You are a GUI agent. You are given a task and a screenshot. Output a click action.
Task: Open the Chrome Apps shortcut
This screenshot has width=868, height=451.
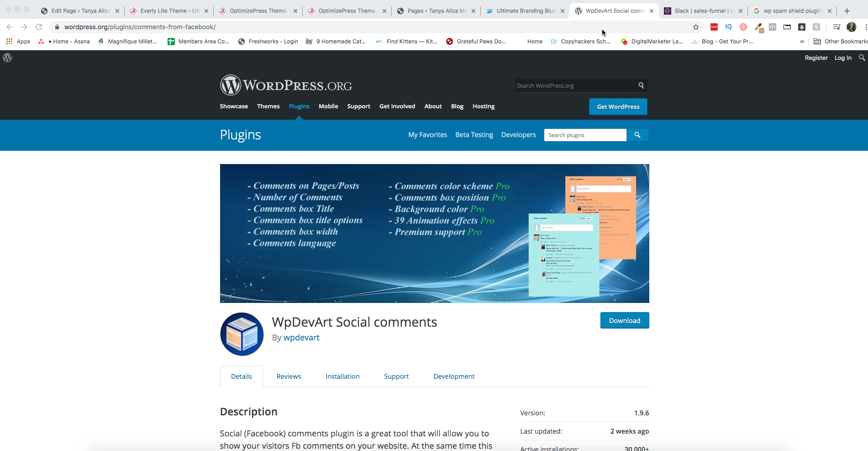point(18,42)
